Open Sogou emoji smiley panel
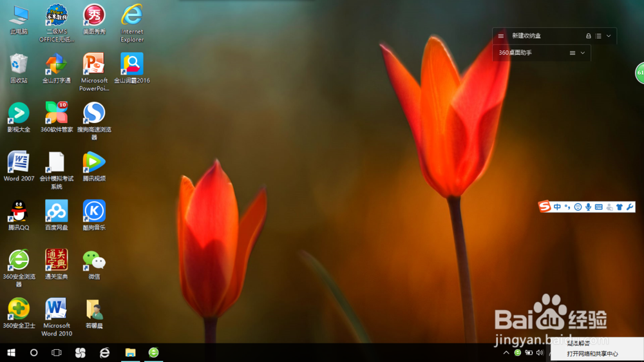Screen dimensions: 644x362 [578, 207]
